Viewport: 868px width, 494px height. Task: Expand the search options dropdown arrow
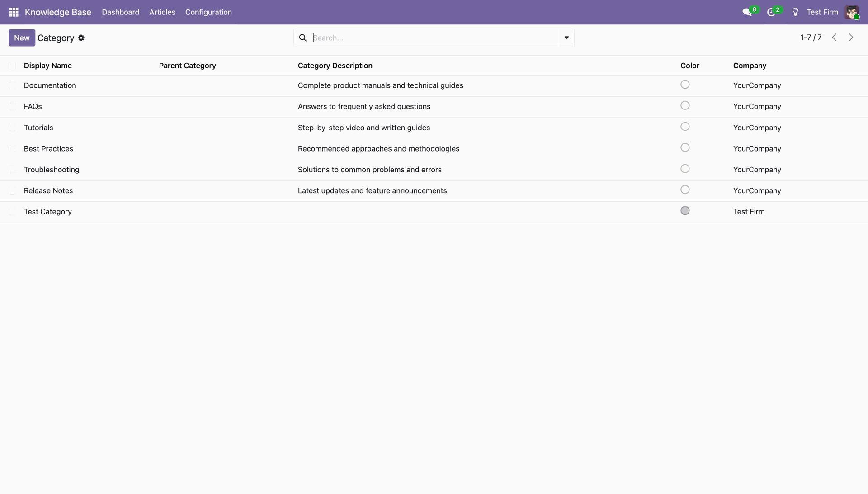(566, 38)
